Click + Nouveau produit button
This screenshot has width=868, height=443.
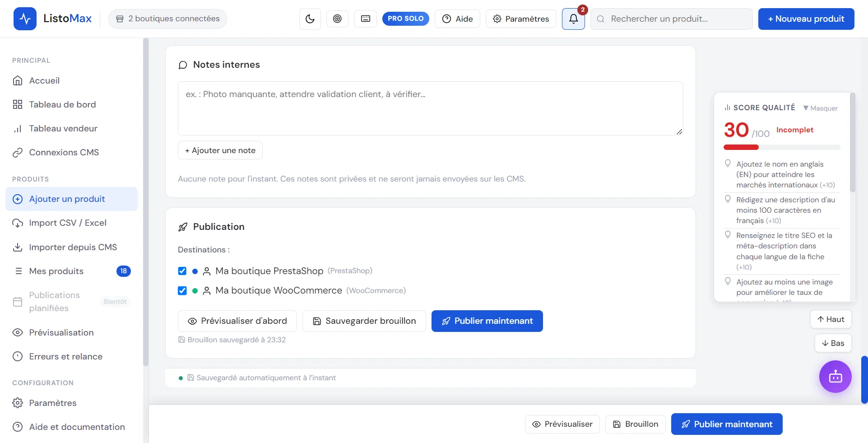click(806, 19)
